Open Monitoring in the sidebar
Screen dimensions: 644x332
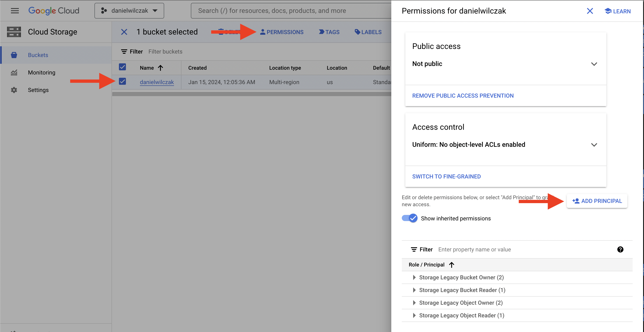point(56,73)
